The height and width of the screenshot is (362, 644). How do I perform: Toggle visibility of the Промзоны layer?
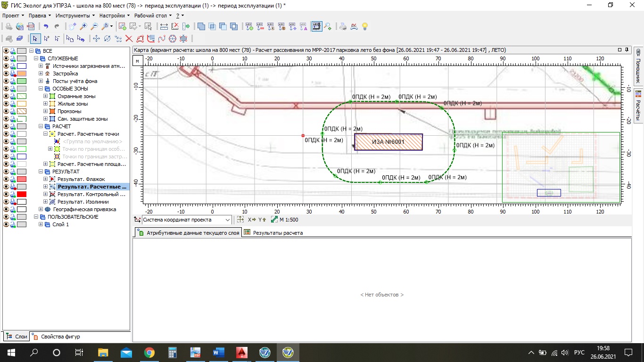(6, 111)
